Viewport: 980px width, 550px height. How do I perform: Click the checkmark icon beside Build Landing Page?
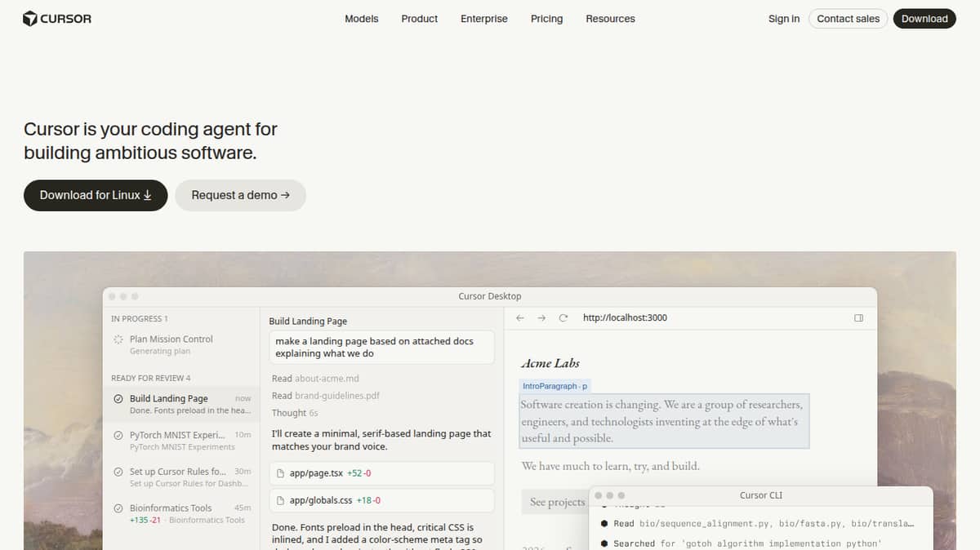pos(118,398)
